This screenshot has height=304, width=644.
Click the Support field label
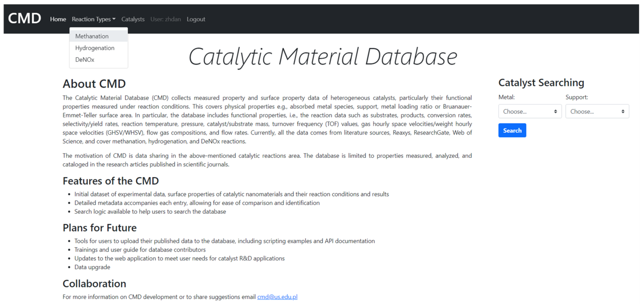(x=577, y=97)
